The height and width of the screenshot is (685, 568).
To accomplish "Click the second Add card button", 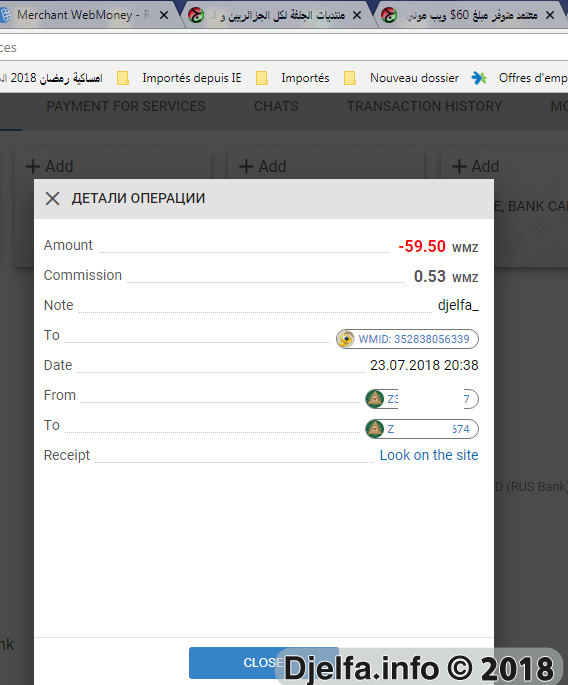I will coord(263,166).
